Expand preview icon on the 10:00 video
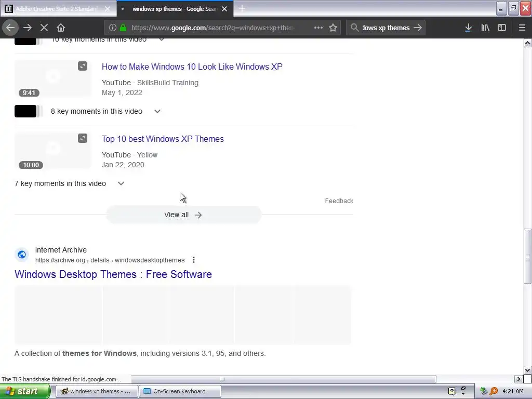 (x=83, y=138)
